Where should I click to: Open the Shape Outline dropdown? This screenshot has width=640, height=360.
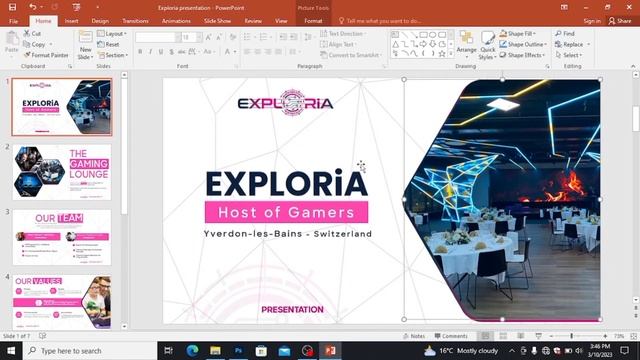click(523, 44)
